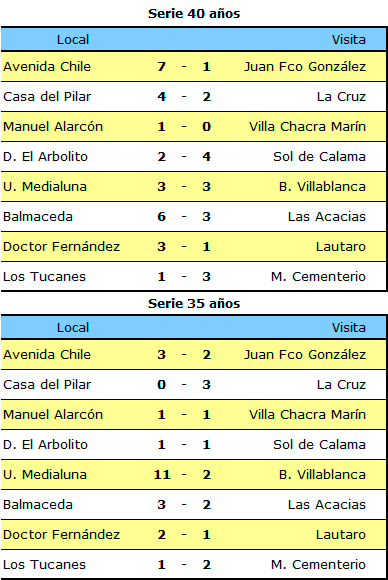The height and width of the screenshot is (580, 388).
Task: Select M. Cementerio in the Serie 35 table
Action: (318, 565)
